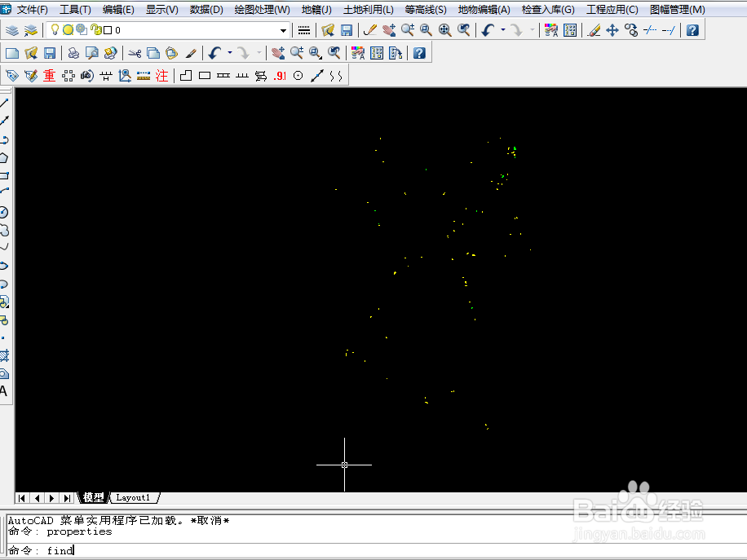Click Help question mark in top toolbar
Image resolution: width=747 pixels, height=560 pixels.
(692, 30)
